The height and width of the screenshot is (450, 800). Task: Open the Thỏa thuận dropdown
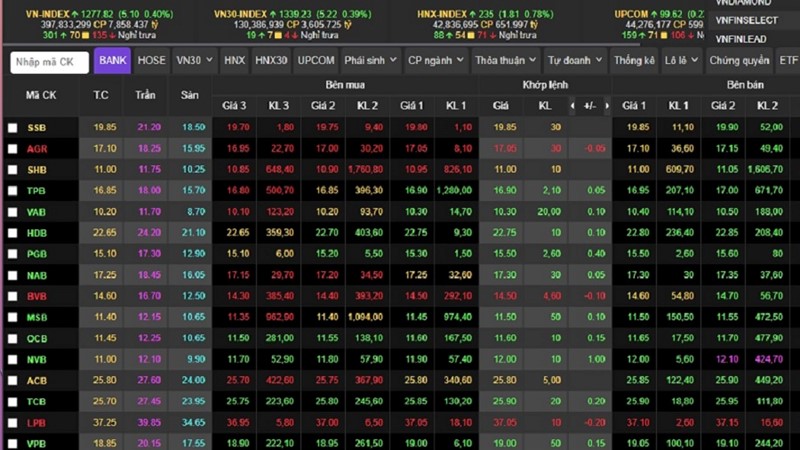[506, 60]
